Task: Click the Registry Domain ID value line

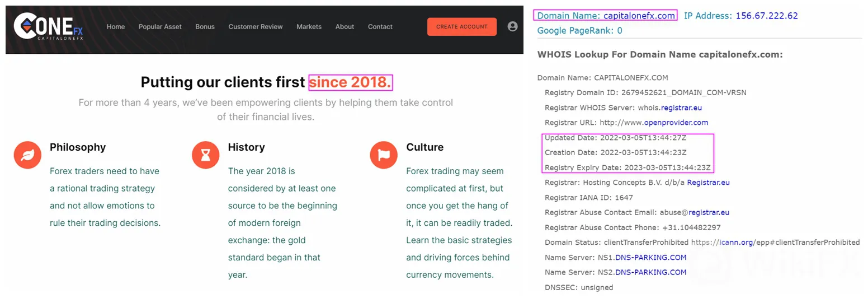Action: 645,92
